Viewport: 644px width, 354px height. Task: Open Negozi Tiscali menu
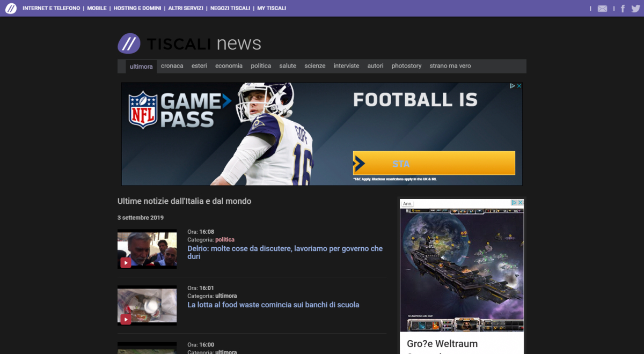coord(230,9)
